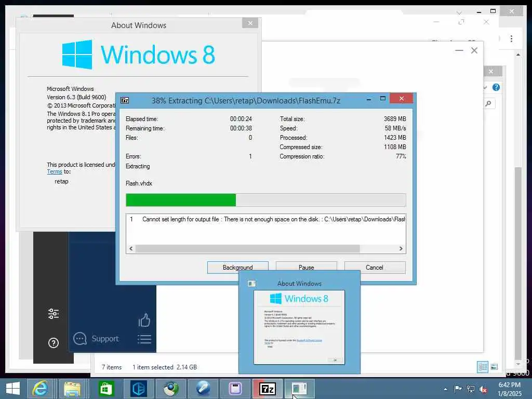Click the thumbs-up icon in blue panel
The width and height of the screenshot is (532, 399).
[144, 320]
